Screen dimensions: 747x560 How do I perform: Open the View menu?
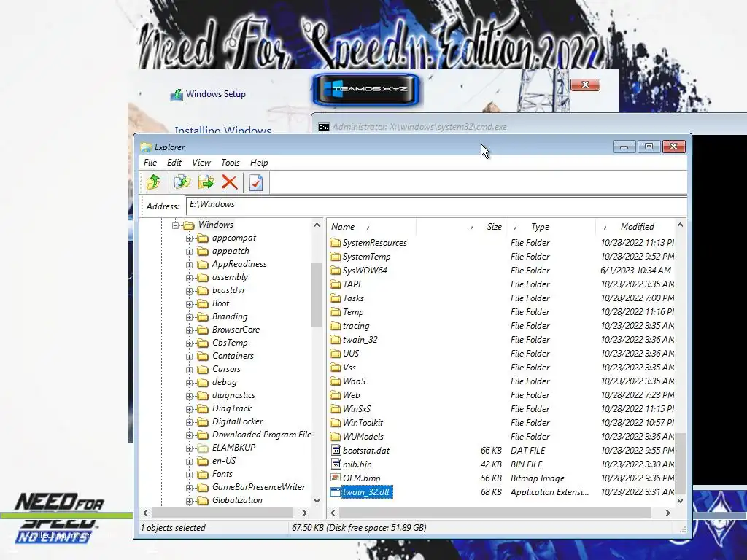point(201,163)
